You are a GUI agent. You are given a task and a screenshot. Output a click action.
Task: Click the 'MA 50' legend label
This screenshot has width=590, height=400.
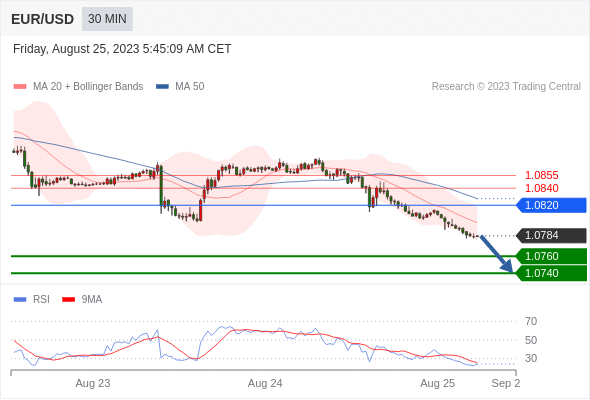pos(190,87)
